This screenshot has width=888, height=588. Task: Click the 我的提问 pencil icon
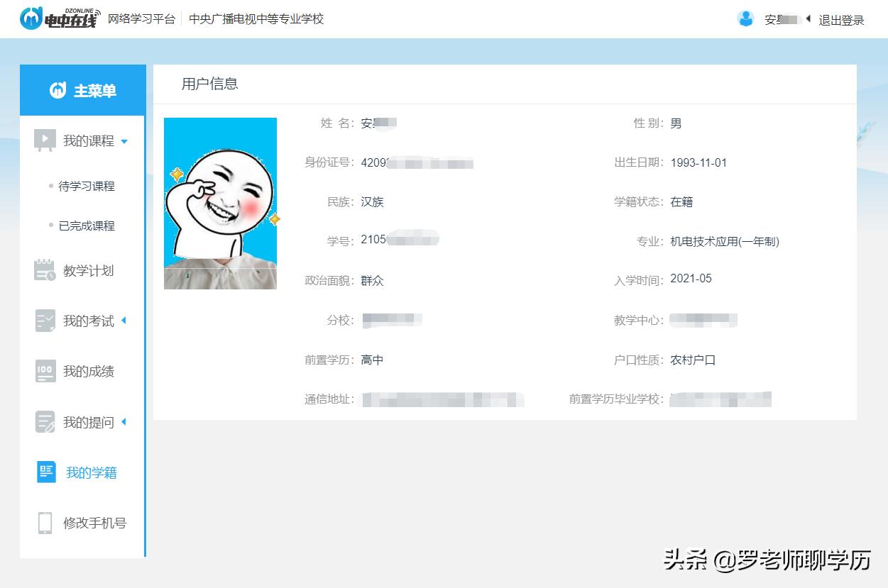pyautogui.click(x=44, y=422)
